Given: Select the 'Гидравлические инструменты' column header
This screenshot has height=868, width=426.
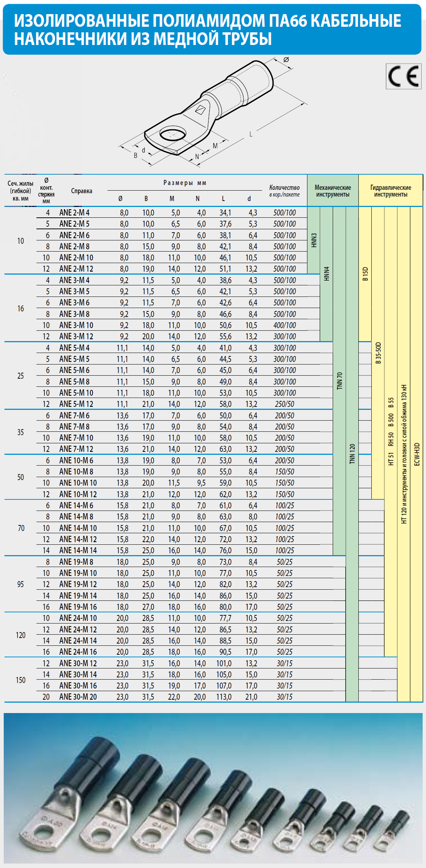Looking at the screenshot, I should 391,191.
